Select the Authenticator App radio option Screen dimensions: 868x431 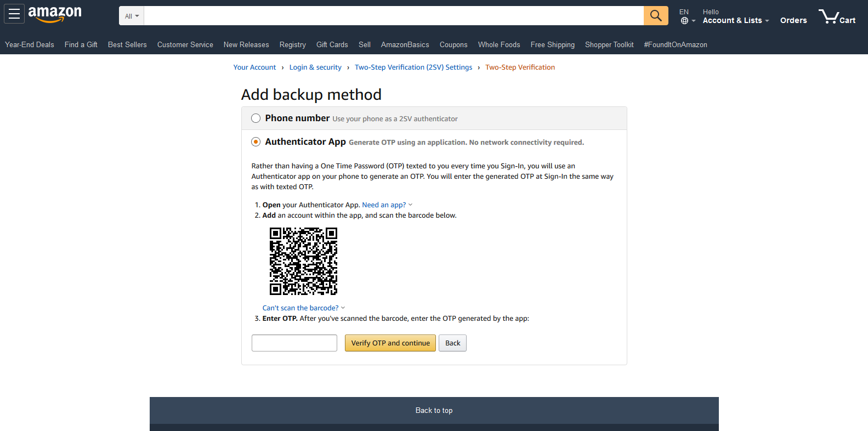coord(256,142)
